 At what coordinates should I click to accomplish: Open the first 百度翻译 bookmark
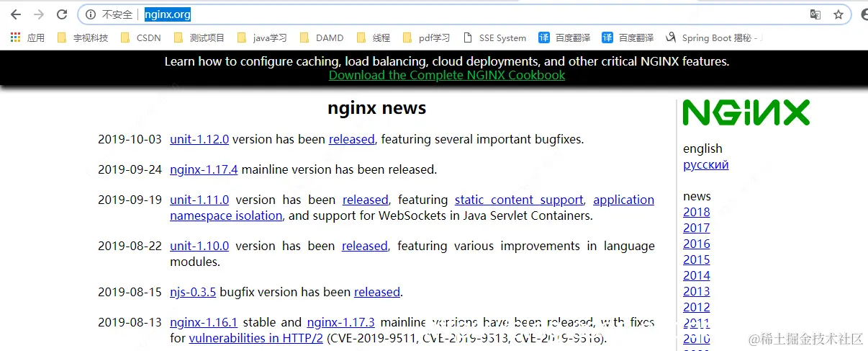[564, 37]
